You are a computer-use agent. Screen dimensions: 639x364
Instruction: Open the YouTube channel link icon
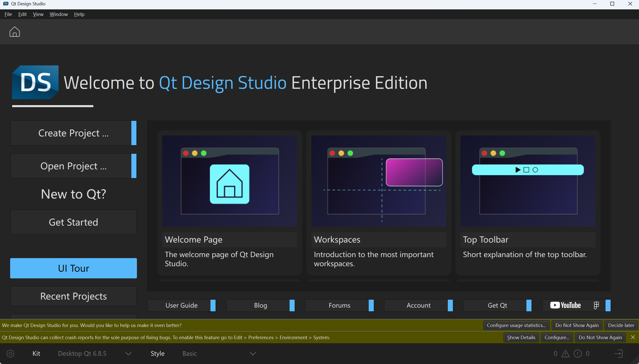[565, 305]
